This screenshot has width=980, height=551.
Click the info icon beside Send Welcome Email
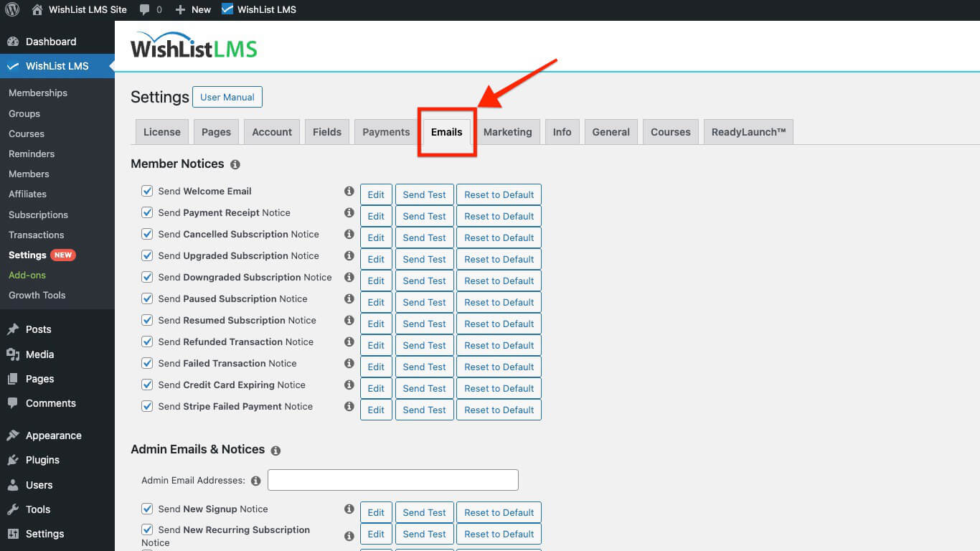[x=349, y=191]
